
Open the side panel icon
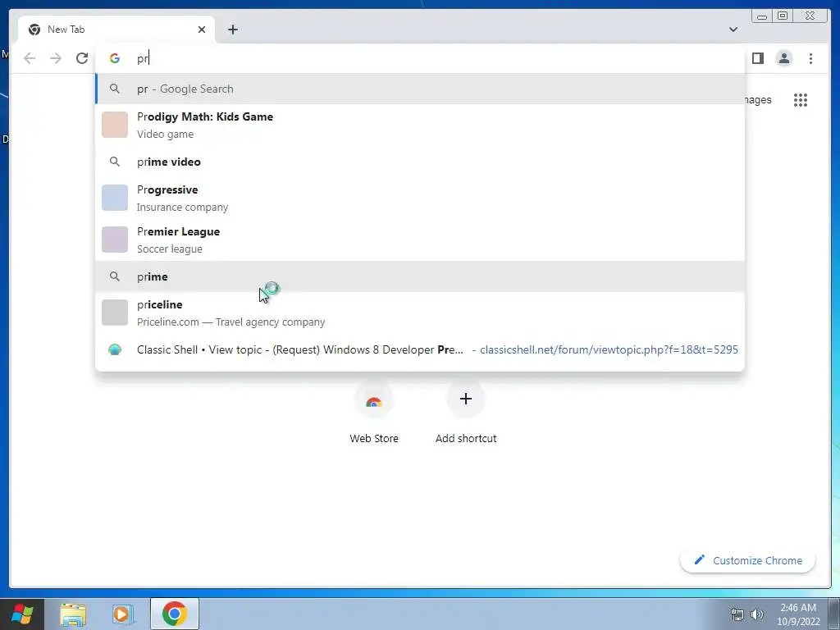pos(757,58)
